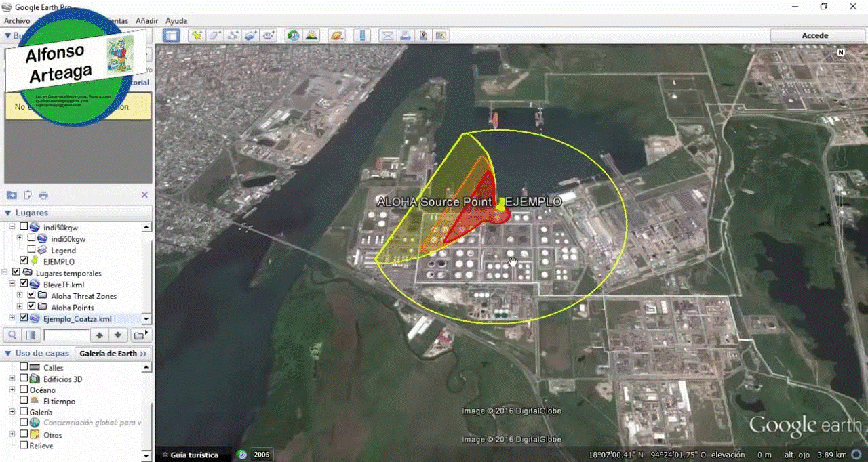
Task: Check the Legend checkbox
Action: click(x=32, y=250)
